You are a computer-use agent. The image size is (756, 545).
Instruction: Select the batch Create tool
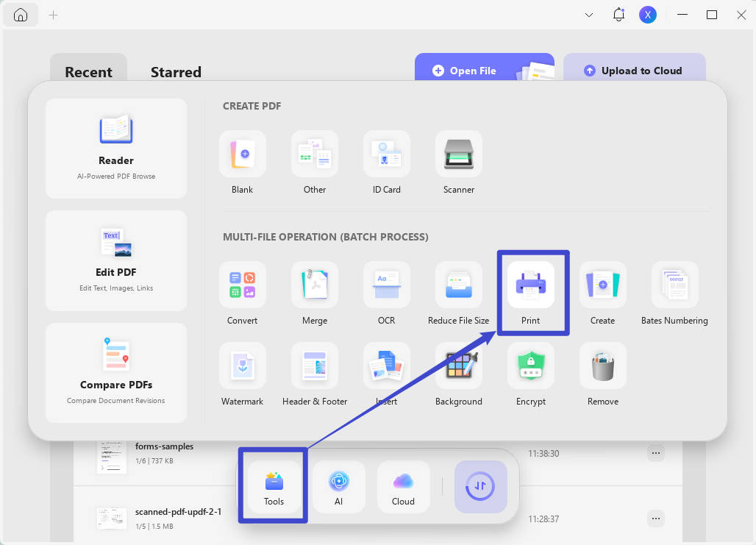[x=603, y=285]
